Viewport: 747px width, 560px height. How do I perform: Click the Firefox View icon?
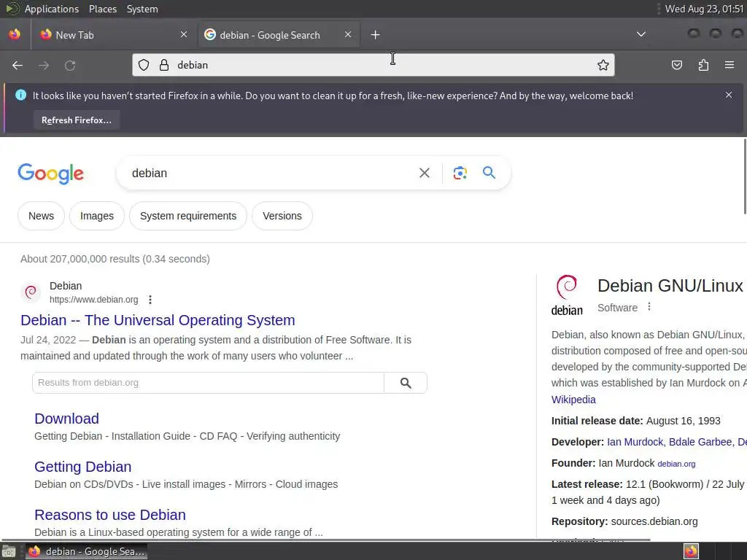pos(15,34)
